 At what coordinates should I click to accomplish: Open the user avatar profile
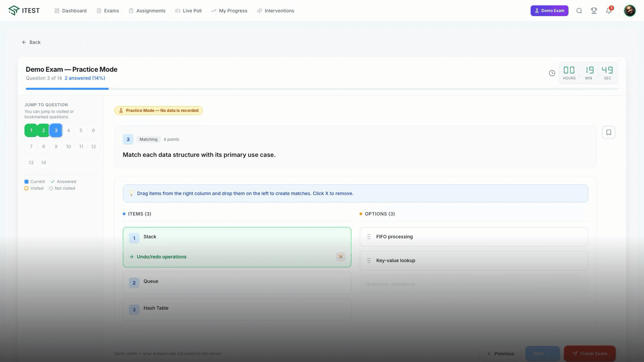[630, 11]
